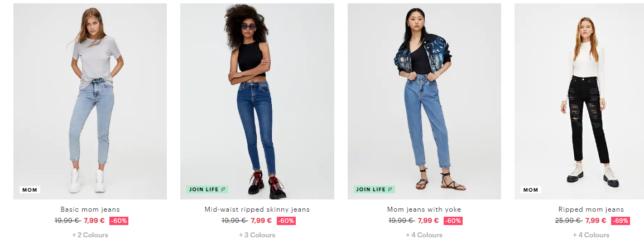Open the Mid-waist ripped skinny jeans photo
This screenshot has width=644, height=239.
[x=257, y=101]
